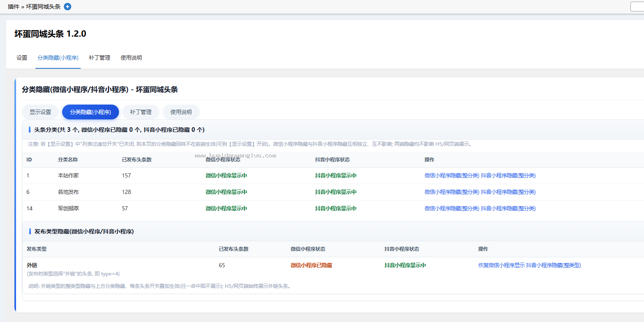Open the 设置 tab
Viewport: 644px width, 322px height.
pyautogui.click(x=22, y=58)
